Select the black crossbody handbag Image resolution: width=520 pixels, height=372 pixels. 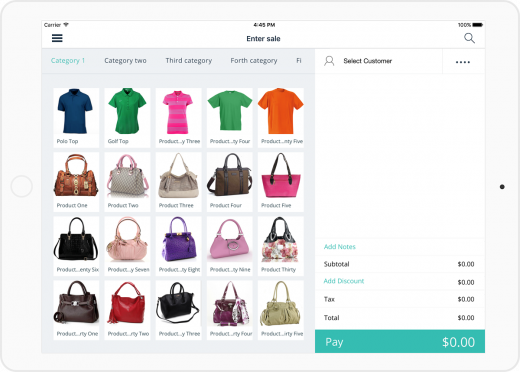tap(178, 310)
